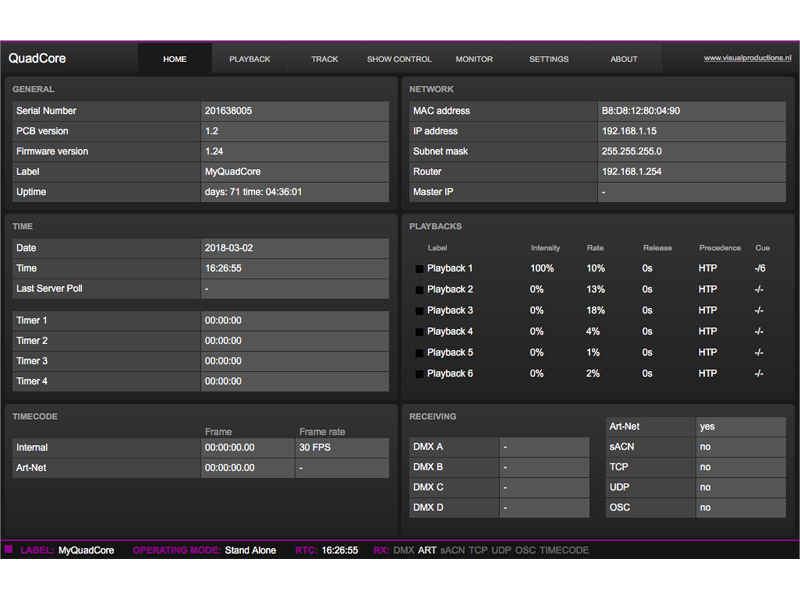Open the Precedence selector for Playback 1
The height and width of the screenshot is (600, 800).
[x=707, y=268]
